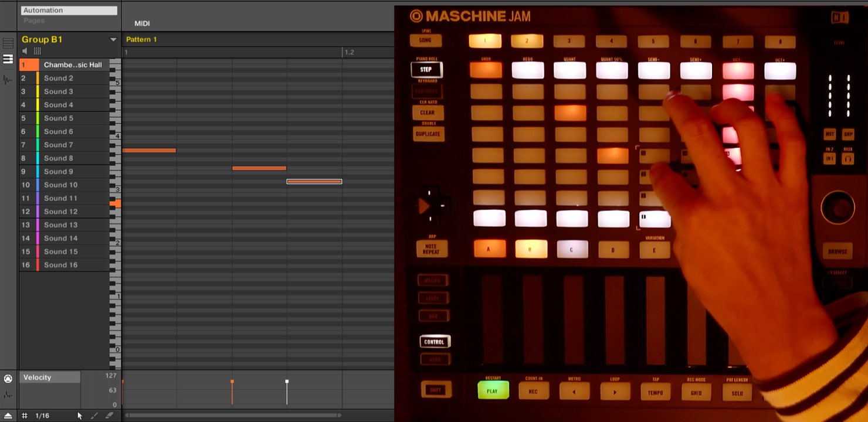Click the CLEAR button on Maschine Jam
Screen dimensions: 868x422
tap(428, 113)
